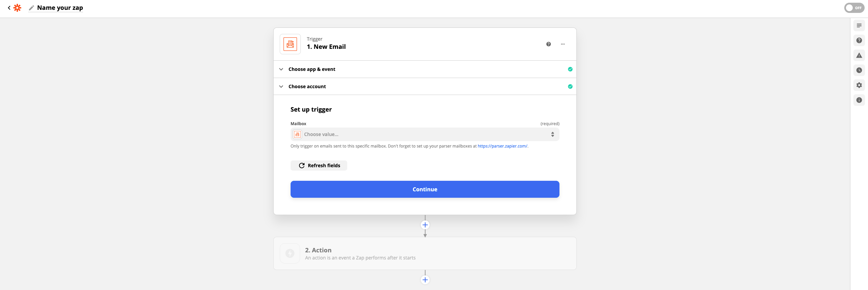868x290 pixels.
Task: Open the sidebar warning triangle panel
Action: [859, 55]
